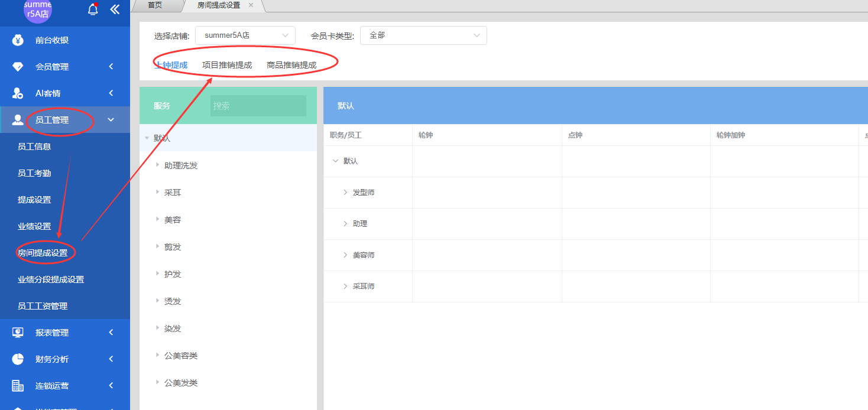Select the 房间提成设置 page tab
868x410 pixels.
(x=219, y=5)
